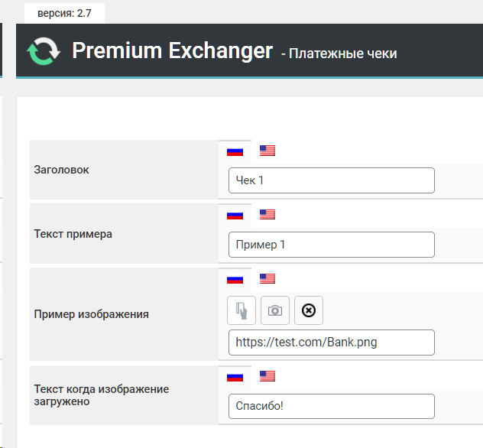
Task: Select US flag for Текст когда изображение загружено
Action: pyautogui.click(x=267, y=376)
